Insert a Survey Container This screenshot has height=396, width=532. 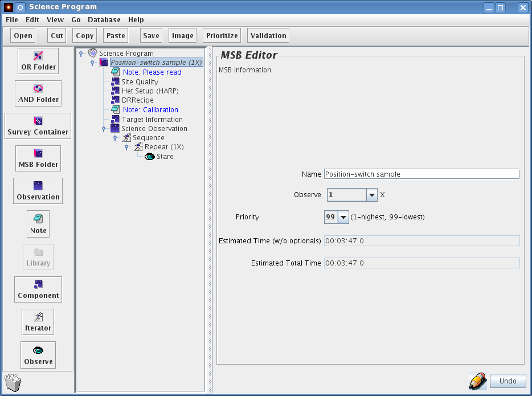click(38, 126)
